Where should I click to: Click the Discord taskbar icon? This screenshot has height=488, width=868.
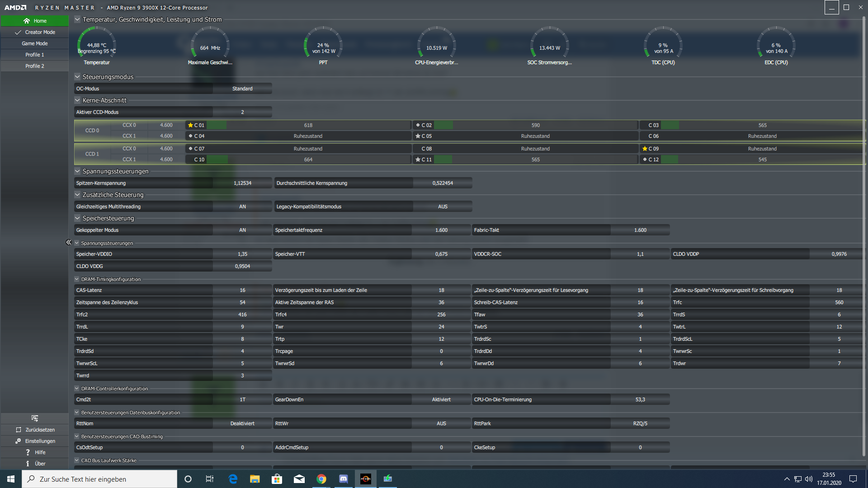(x=344, y=479)
